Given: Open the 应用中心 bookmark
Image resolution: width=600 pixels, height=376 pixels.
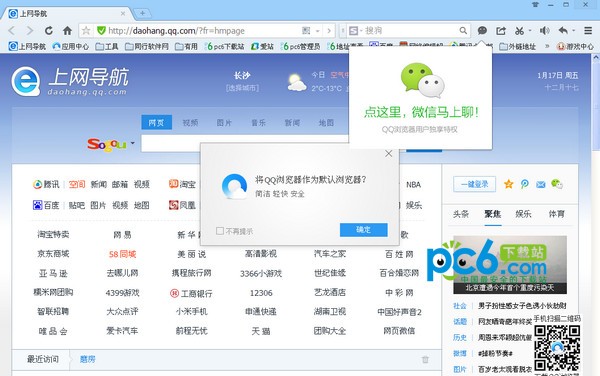Looking at the screenshot, I should pyautogui.click(x=71, y=46).
